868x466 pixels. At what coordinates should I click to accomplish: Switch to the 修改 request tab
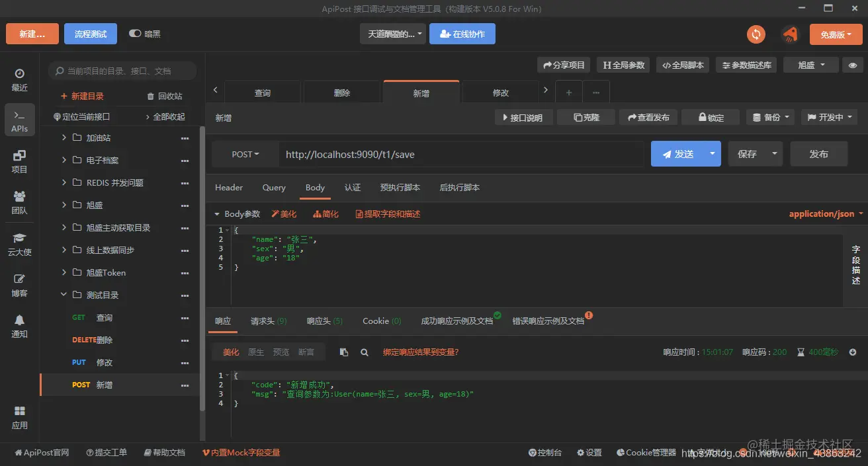501,93
